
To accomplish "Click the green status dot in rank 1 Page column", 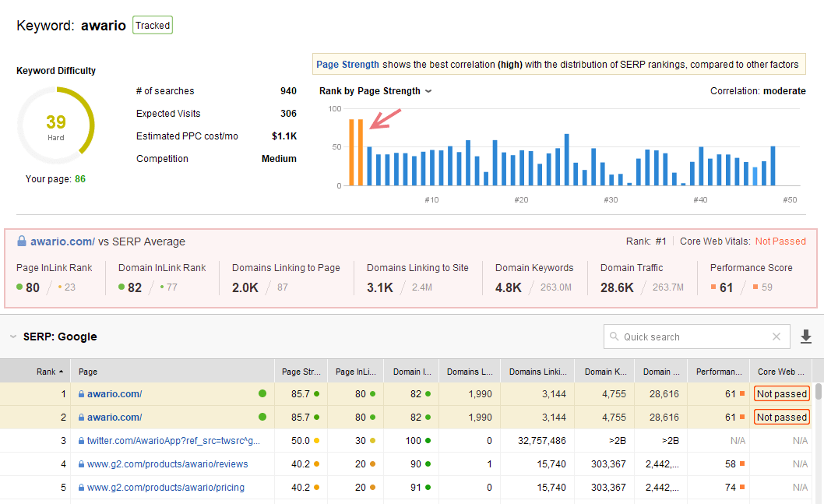I will coord(262,393).
